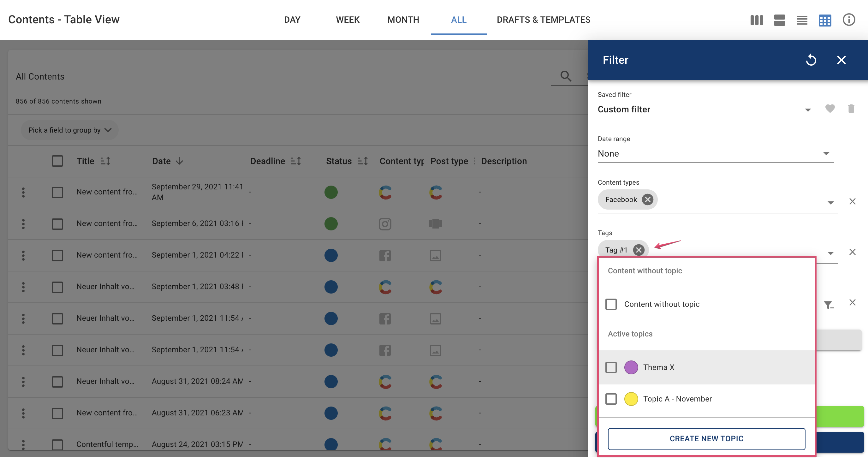Sort table by Status column
This screenshot has height=458, width=868.
(363, 161)
